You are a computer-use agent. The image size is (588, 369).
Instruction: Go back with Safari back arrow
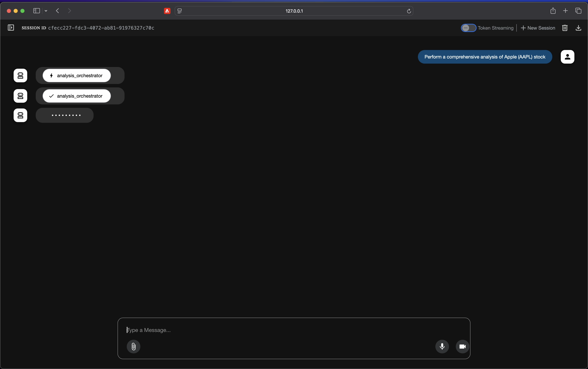point(58,11)
